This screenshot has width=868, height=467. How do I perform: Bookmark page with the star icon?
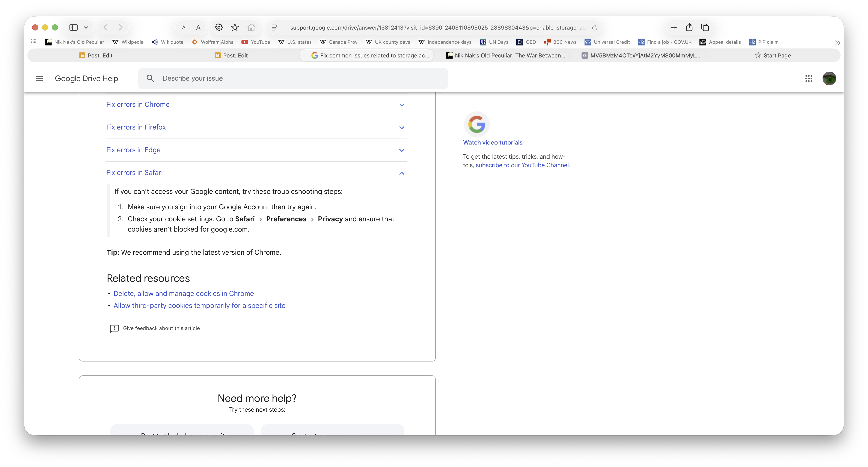pos(235,27)
